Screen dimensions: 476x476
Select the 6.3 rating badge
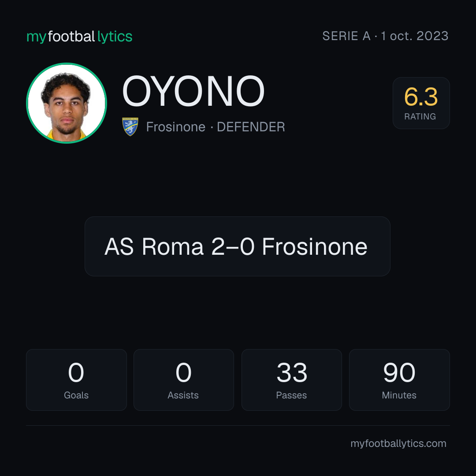[421, 103]
